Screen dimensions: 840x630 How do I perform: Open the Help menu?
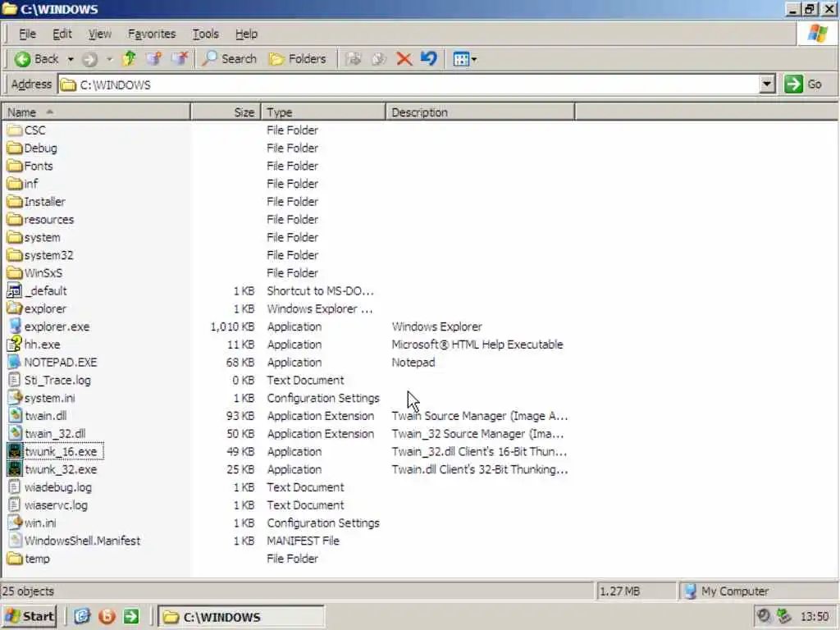(246, 34)
